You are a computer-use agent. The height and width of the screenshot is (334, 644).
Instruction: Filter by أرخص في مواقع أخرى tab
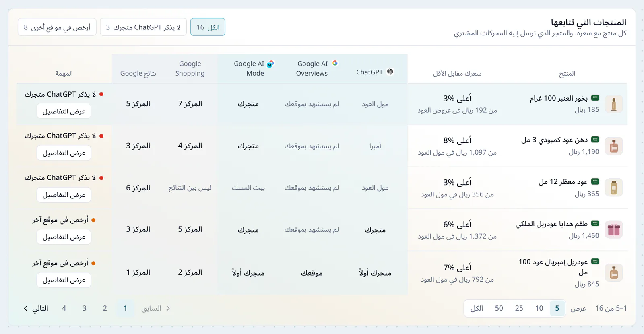[57, 27]
